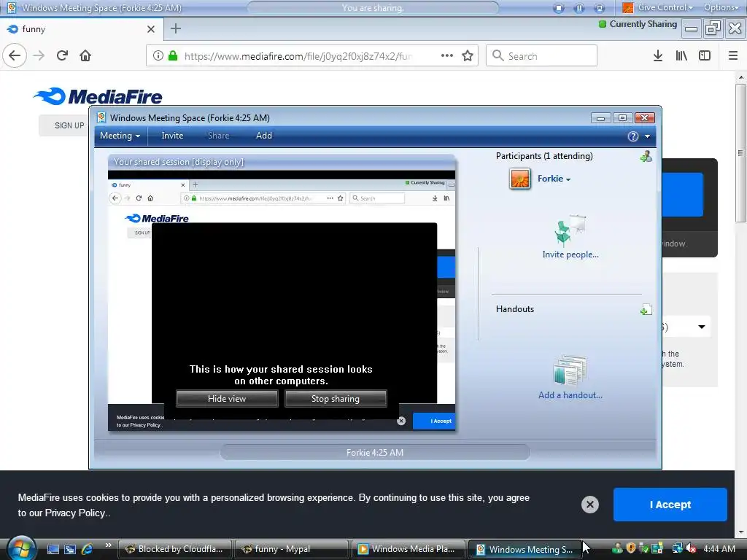Open page actions three-dot menu in address bar
The image size is (747, 560).
tap(447, 55)
